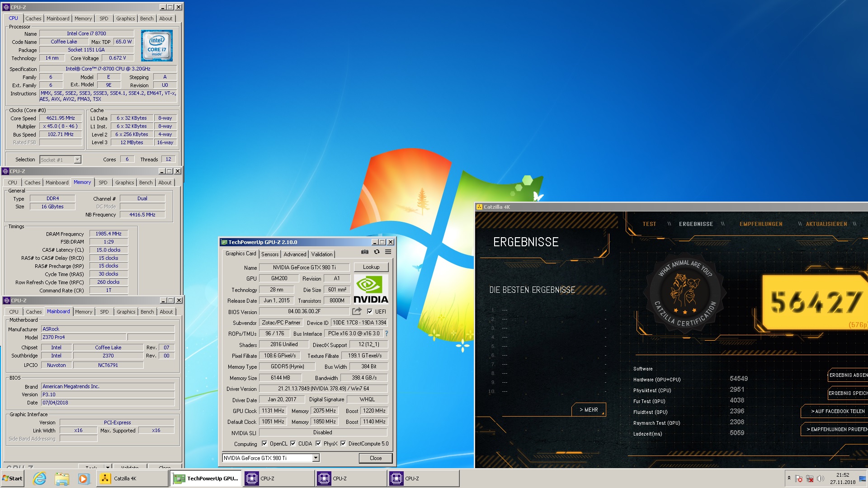Image resolution: width=868 pixels, height=488 pixels.
Task: Click the ERGEBNIS ABSENDEN button
Action: 848,375
